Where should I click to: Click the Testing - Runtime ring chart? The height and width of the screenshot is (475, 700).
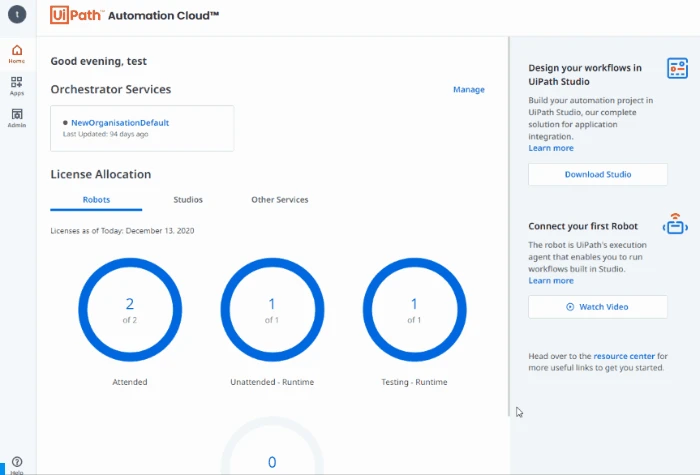(414, 310)
